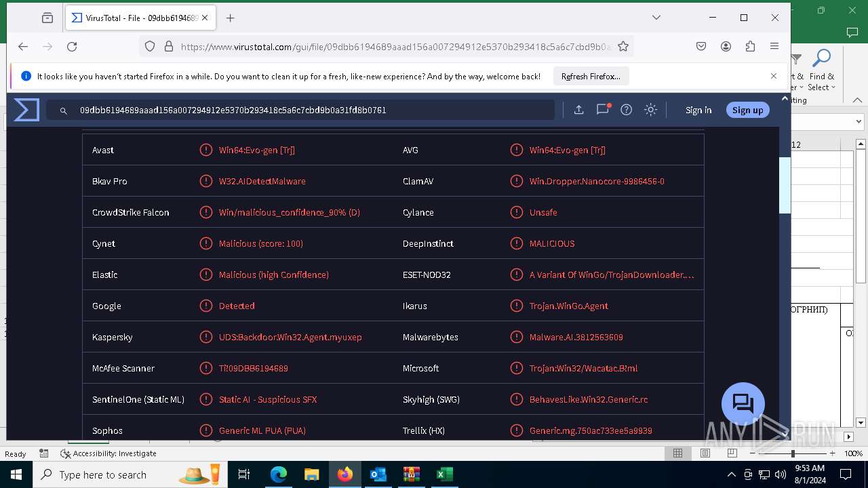Expand the list all tabs dropdown
Screen dimensions: 868x488
pyautogui.click(x=656, y=18)
